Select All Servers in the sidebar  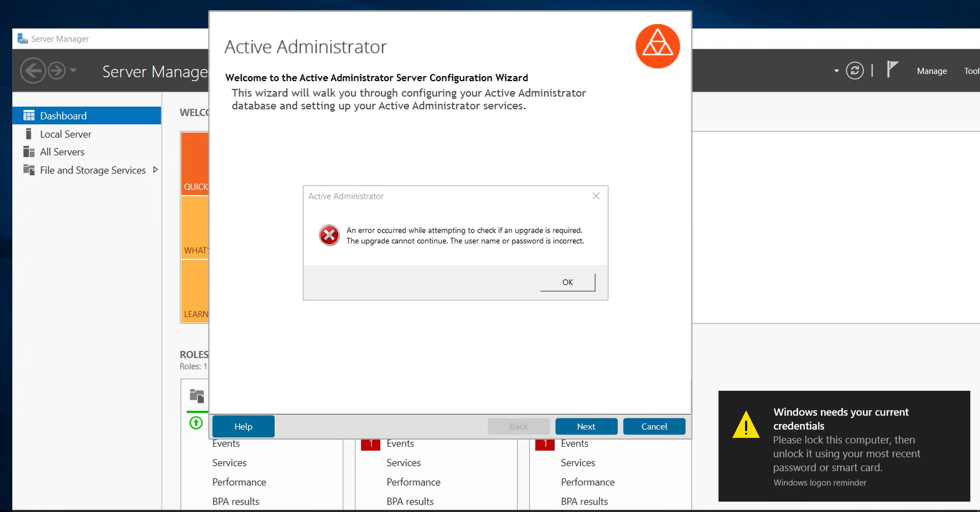click(x=62, y=152)
